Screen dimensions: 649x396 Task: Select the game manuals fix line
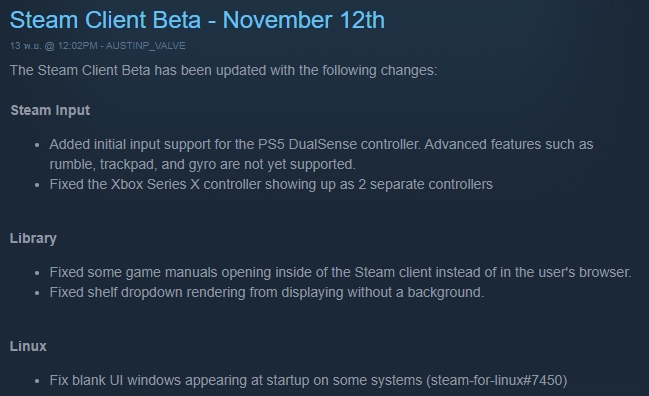(340, 272)
